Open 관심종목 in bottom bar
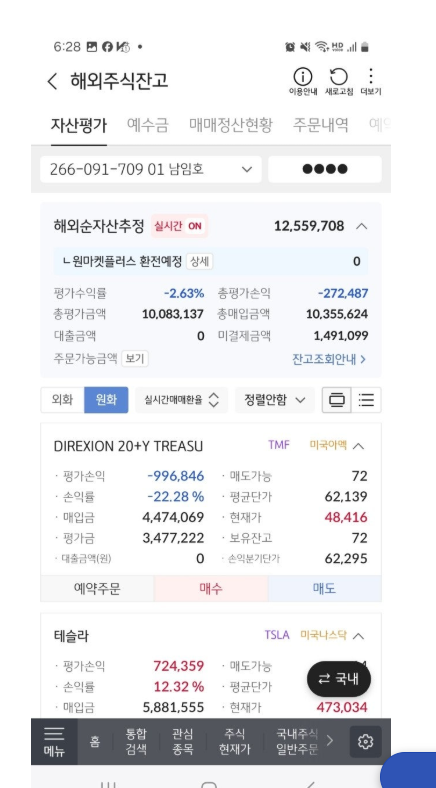436x788 pixels. tap(183, 741)
